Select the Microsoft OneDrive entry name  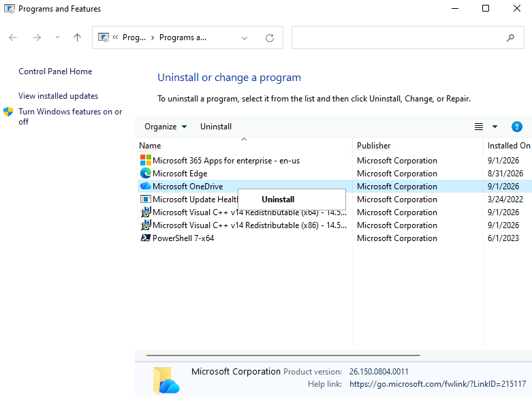187,187
